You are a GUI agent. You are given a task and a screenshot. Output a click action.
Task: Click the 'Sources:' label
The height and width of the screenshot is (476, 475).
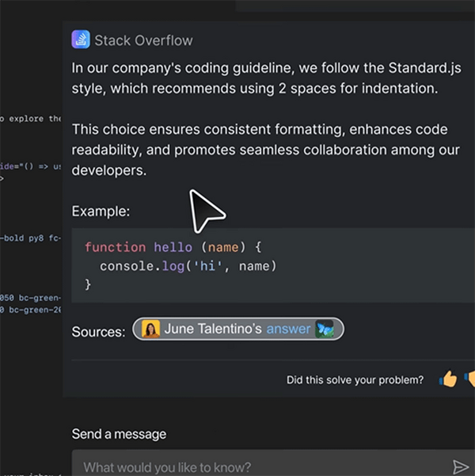tap(98, 332)
